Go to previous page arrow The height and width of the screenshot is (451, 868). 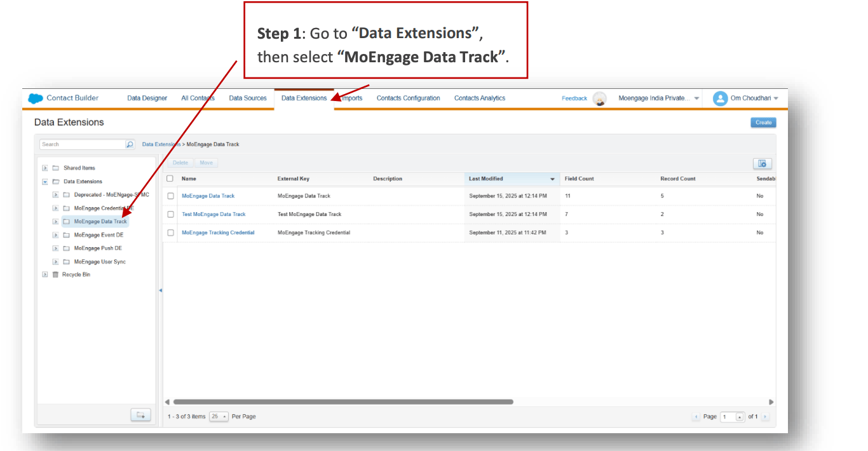pyautogui.click(x=696, y=417)
